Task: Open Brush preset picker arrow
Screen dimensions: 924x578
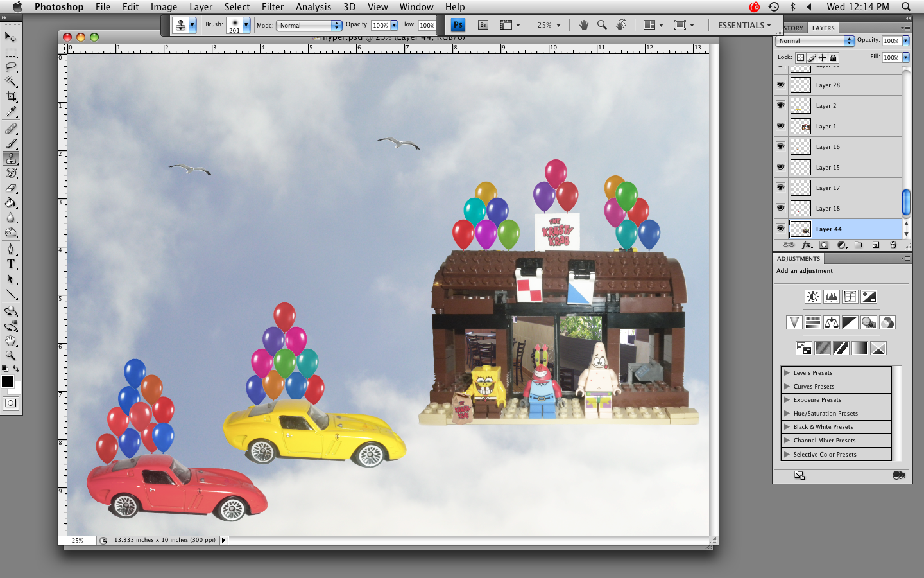Action: pos(246,25)
